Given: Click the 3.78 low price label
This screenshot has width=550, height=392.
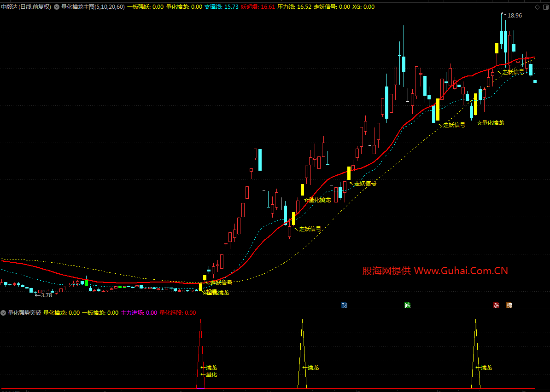Looking at the screenshot, I should (47, 295).
